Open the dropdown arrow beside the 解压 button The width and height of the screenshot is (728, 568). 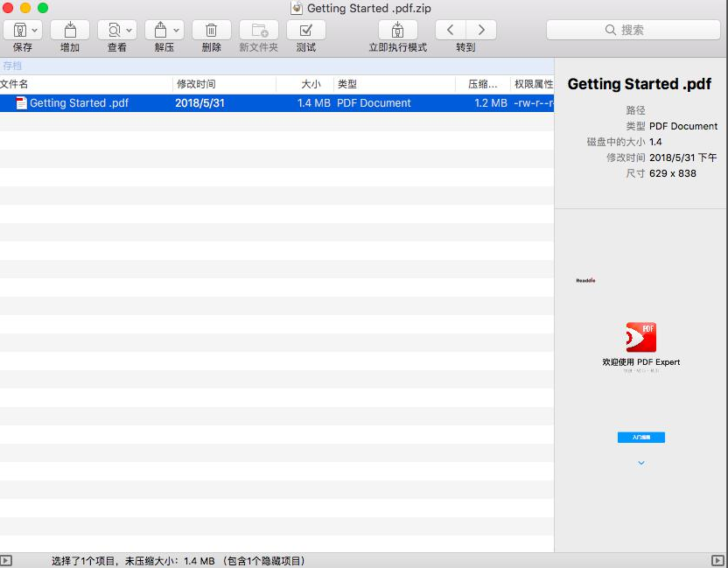pos(177,30)
